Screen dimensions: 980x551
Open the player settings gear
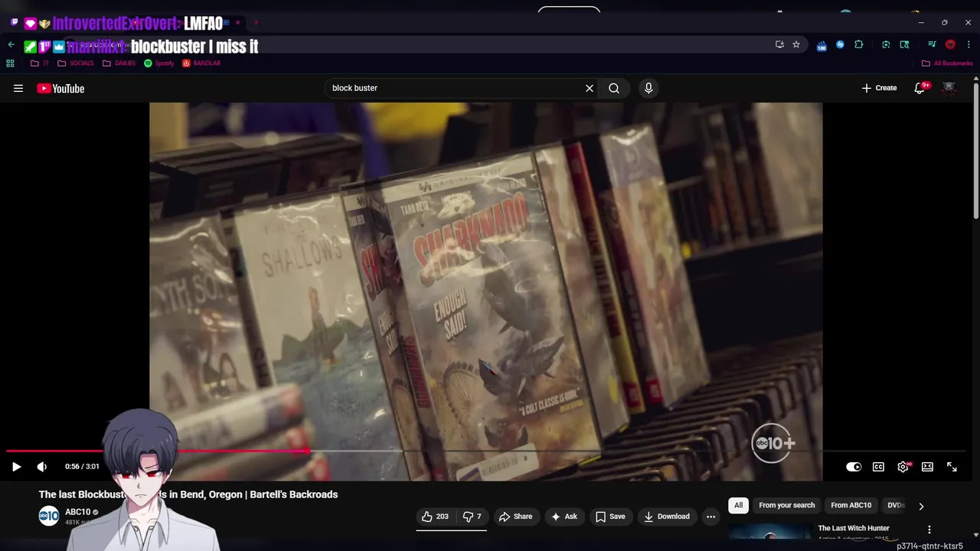pyautogui.click(x=903, y=467)
